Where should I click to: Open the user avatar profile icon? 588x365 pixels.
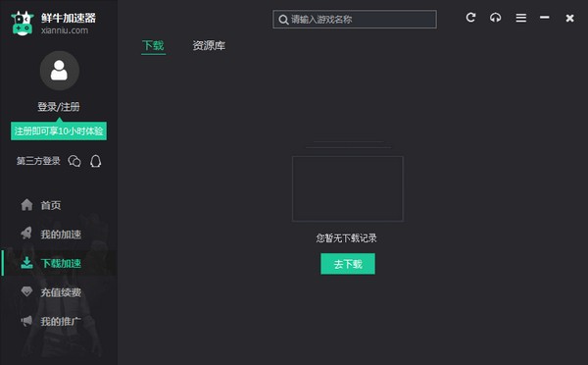(59, 71)
